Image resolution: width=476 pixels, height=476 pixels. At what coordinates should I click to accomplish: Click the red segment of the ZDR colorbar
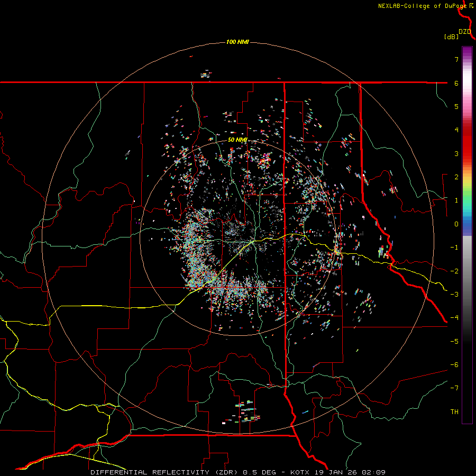click(467, 143)
